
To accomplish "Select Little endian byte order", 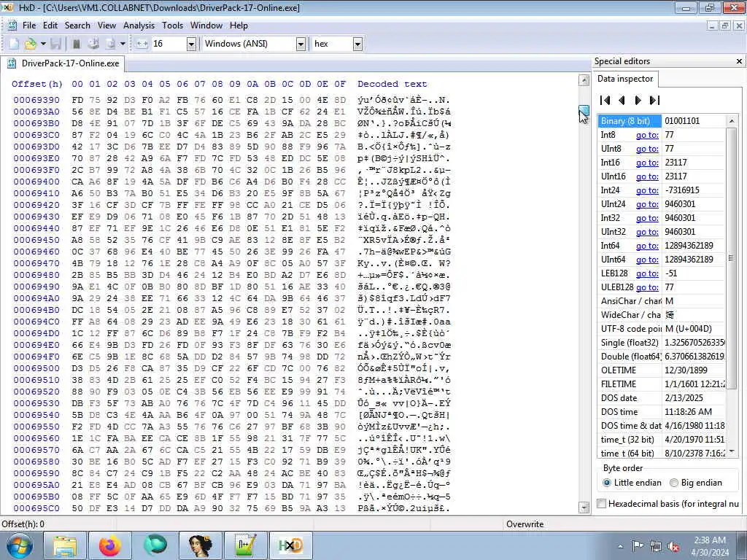I will pyautogui.click(x=632, y=483).
